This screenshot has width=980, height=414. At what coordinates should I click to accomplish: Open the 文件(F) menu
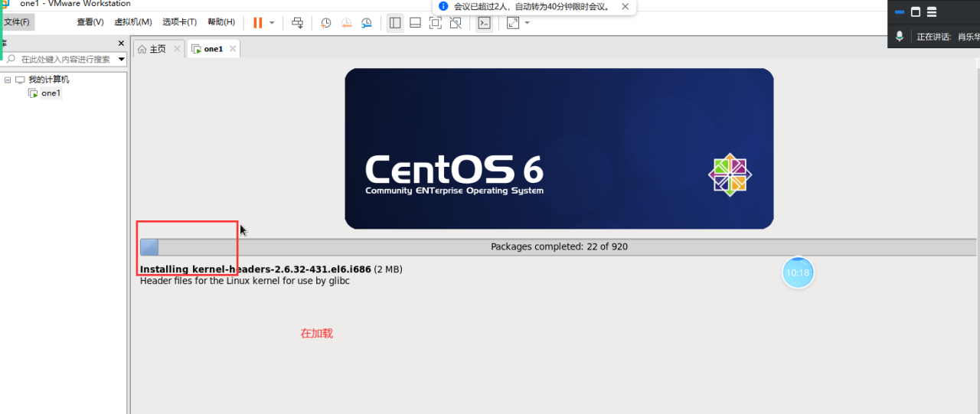pos(17,22)
